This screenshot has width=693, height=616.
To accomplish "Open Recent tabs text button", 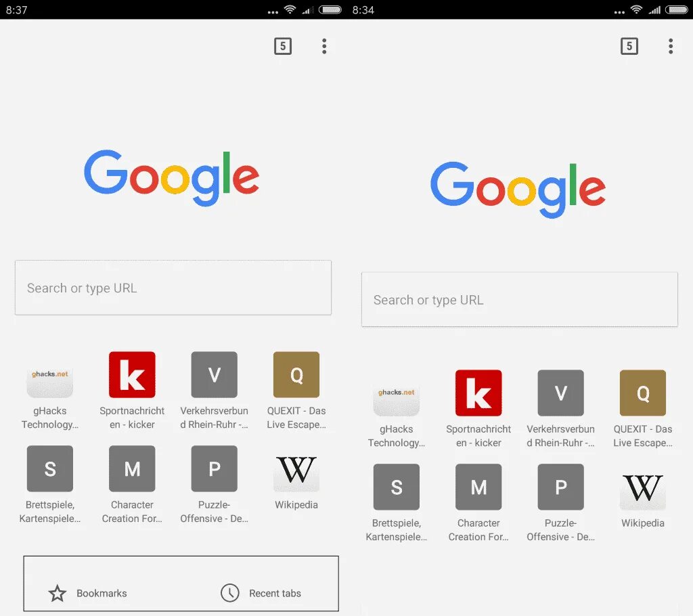I will (275, 594).
